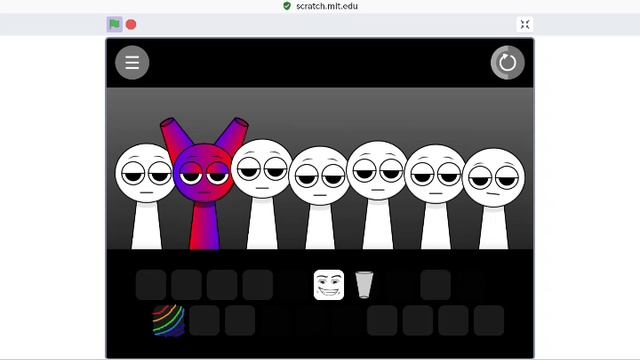
Task: Exit full screen mode with the shrink icon
Action: 525,24
